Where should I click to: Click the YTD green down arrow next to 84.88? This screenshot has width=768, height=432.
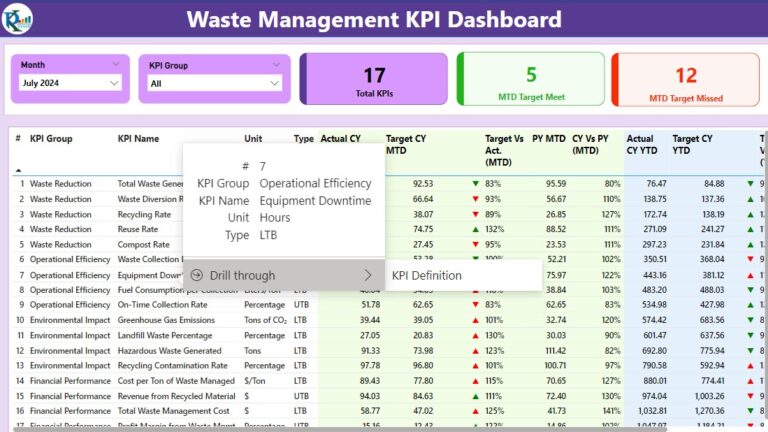pyautogui.click(x=750, y=184)
